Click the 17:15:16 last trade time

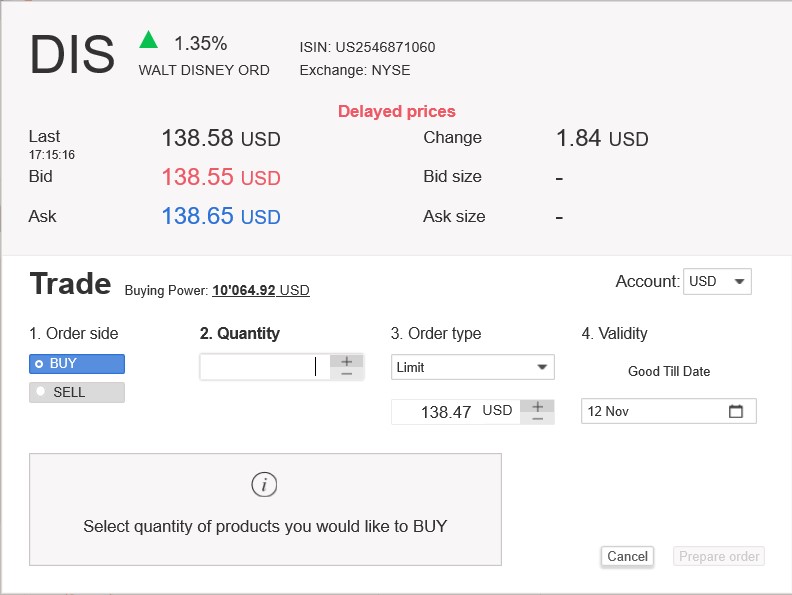(x=52, y=155)
